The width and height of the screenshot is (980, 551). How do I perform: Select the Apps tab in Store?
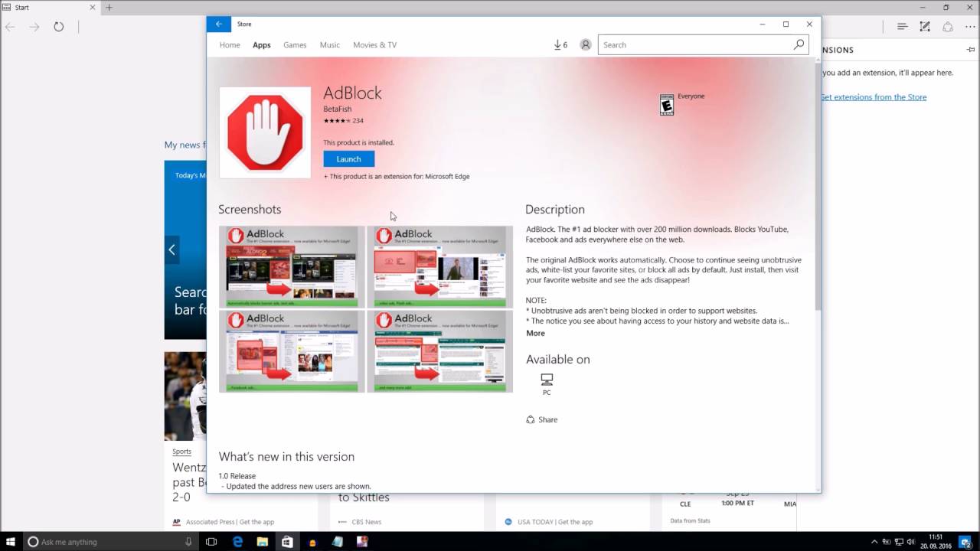[x=262, y=45]
